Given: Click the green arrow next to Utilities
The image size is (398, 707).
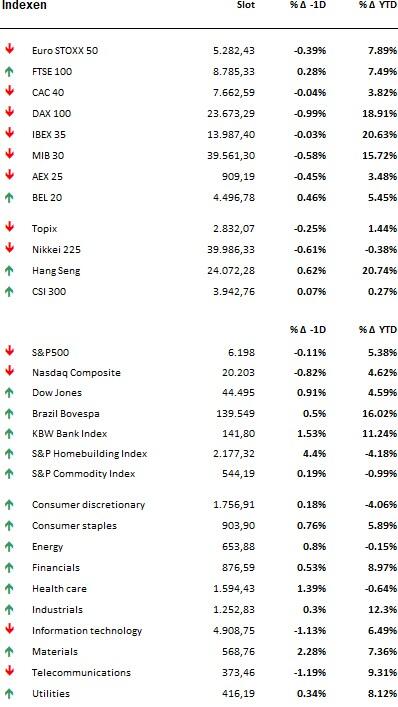Looking at the screenshot, I should (x=9, y=693).
